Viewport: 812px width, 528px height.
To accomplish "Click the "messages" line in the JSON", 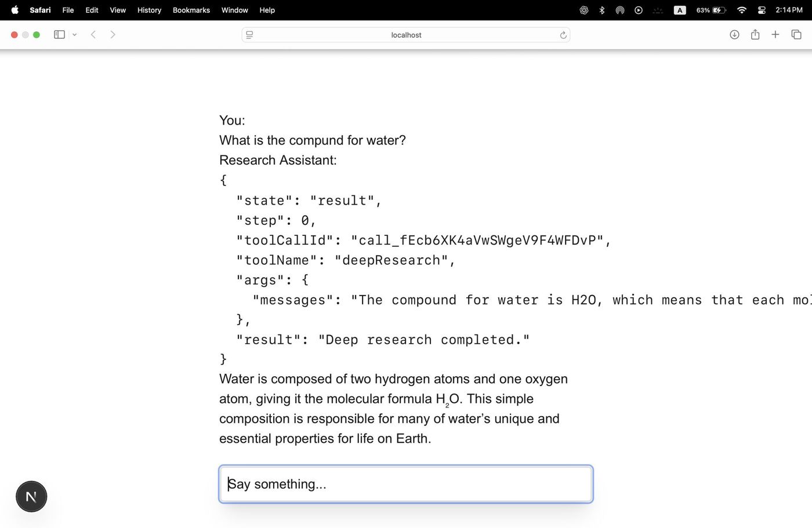I will [x=532, y=300].
